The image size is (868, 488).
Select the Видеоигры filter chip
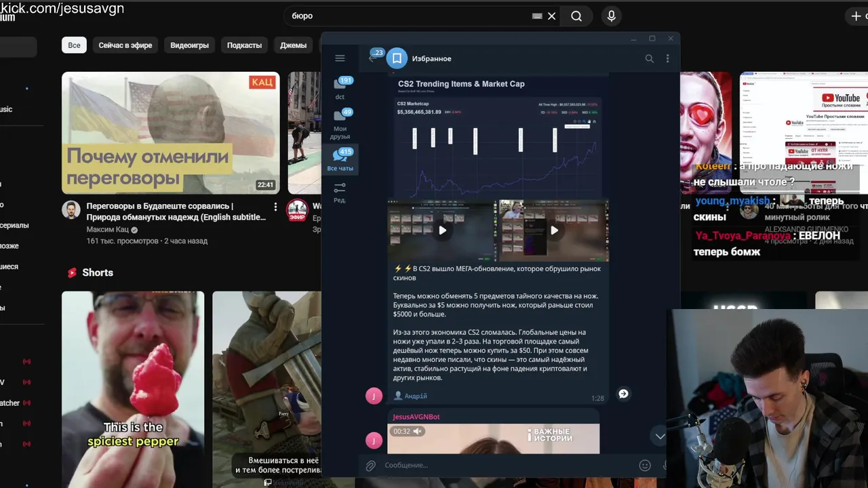click(x=190, y=45)
